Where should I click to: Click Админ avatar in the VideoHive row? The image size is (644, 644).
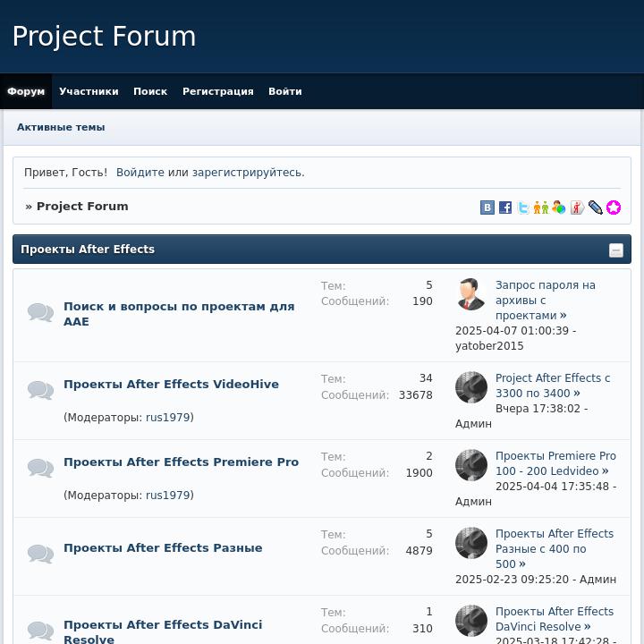471,387
